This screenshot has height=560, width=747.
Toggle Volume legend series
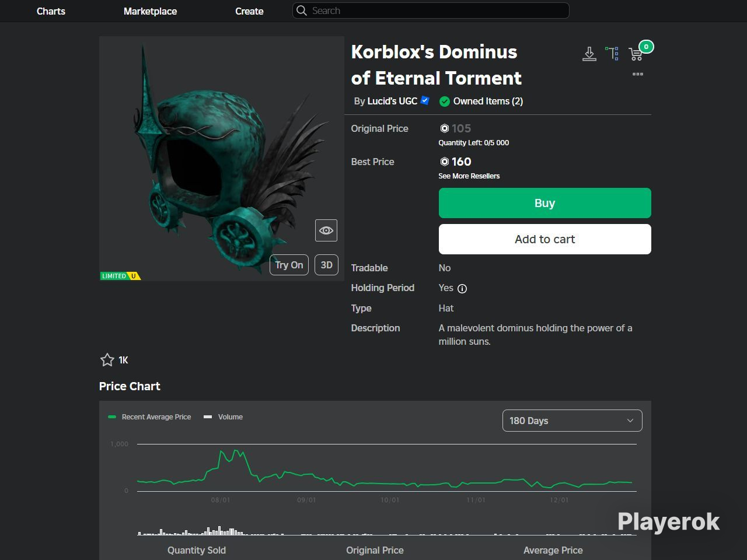tap(224, 417)
